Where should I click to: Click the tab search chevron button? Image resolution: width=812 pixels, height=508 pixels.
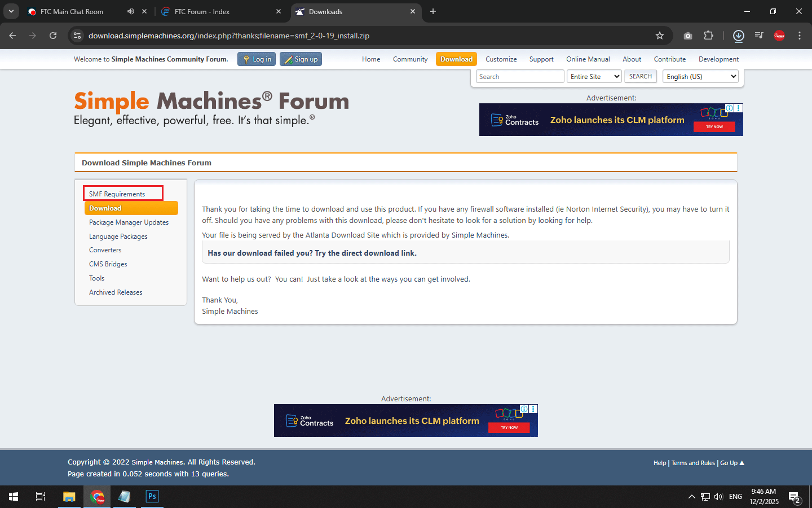coord(11,11)
